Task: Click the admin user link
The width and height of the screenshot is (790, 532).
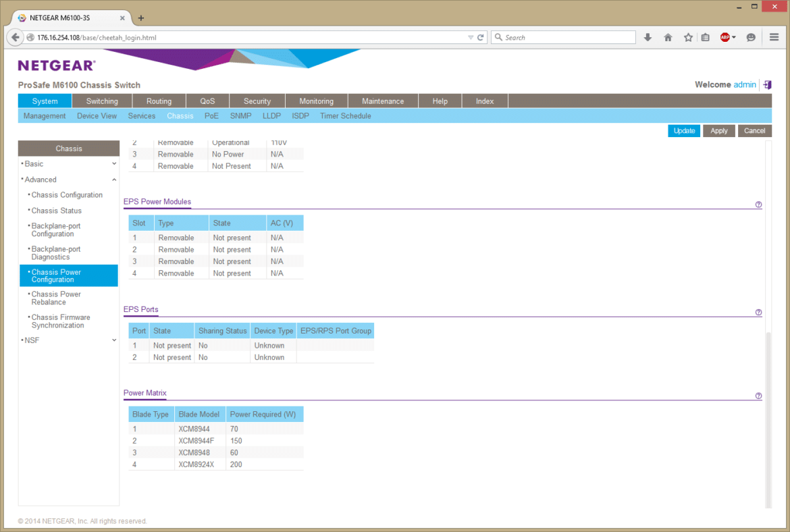Action: point(745,84)
